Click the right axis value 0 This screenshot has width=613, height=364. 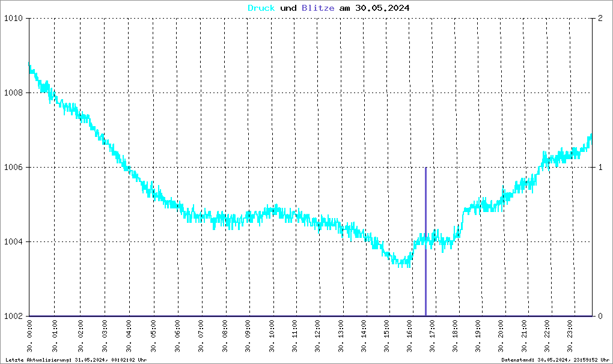click(600, 316)
